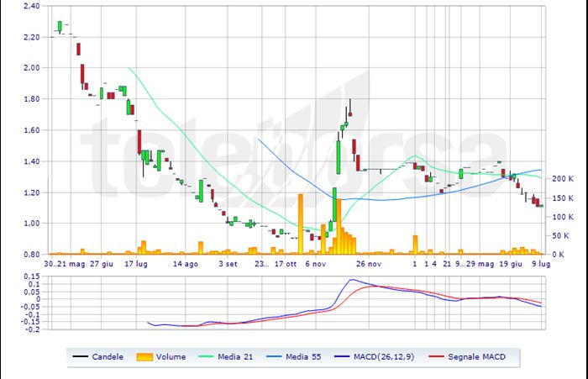
Task: Click the 0 K volume axis label
Action: coord(558,255)
